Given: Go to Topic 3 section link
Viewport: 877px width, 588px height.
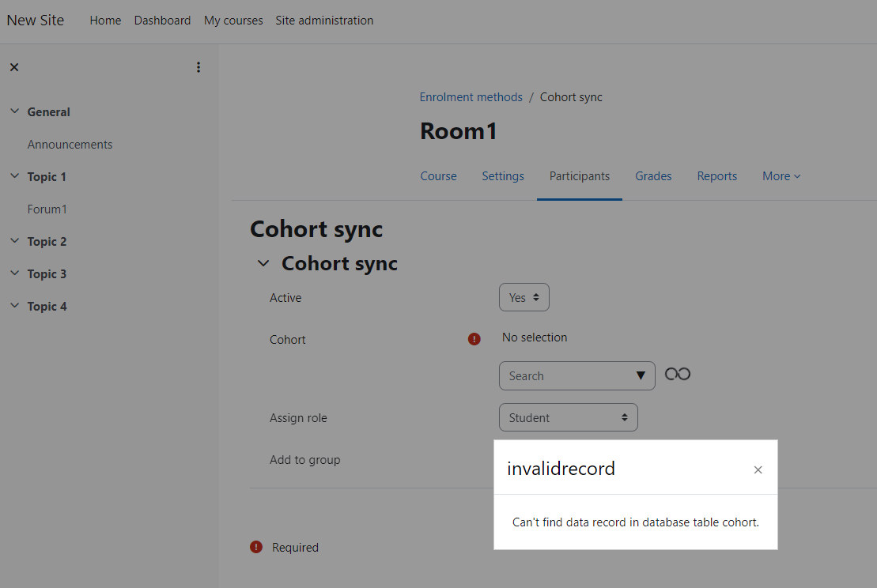Looking at the screenshot, I should click(x=47, y=274).
